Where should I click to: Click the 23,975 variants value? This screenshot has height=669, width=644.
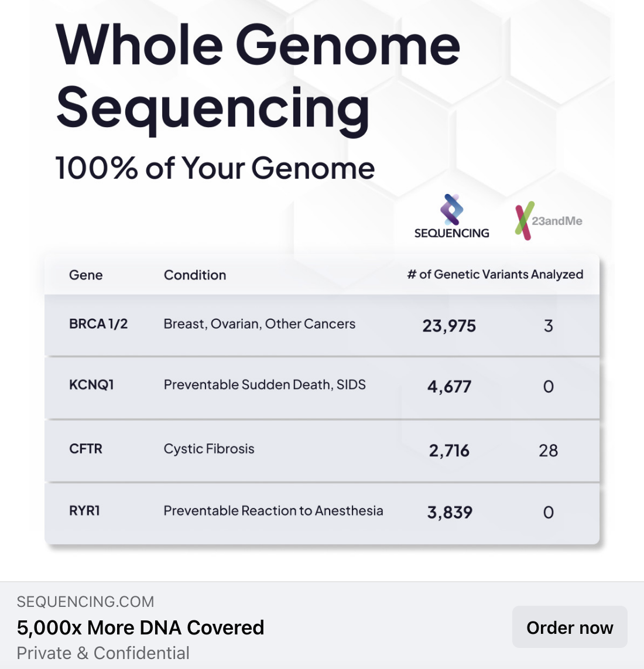[449, 326]
